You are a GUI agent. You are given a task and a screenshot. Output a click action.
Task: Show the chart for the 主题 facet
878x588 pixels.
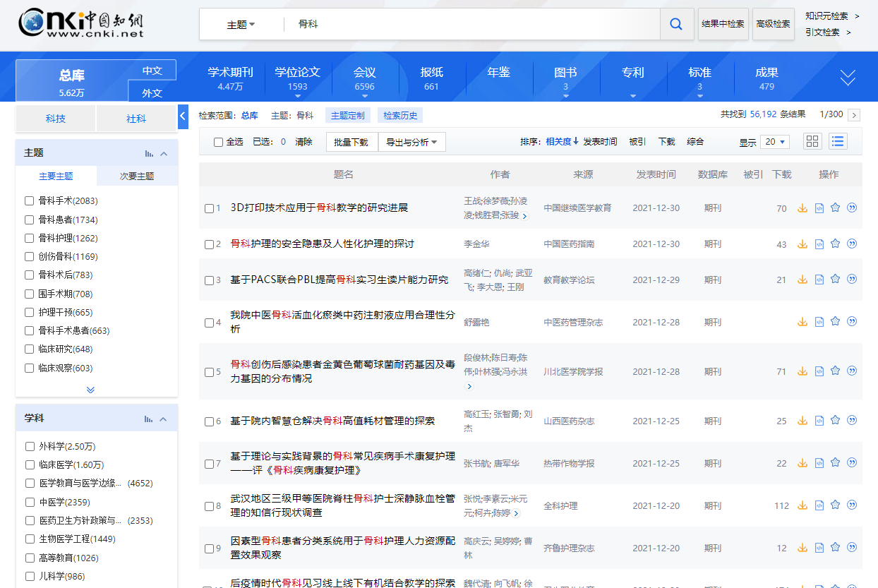[x=148, y=153]
